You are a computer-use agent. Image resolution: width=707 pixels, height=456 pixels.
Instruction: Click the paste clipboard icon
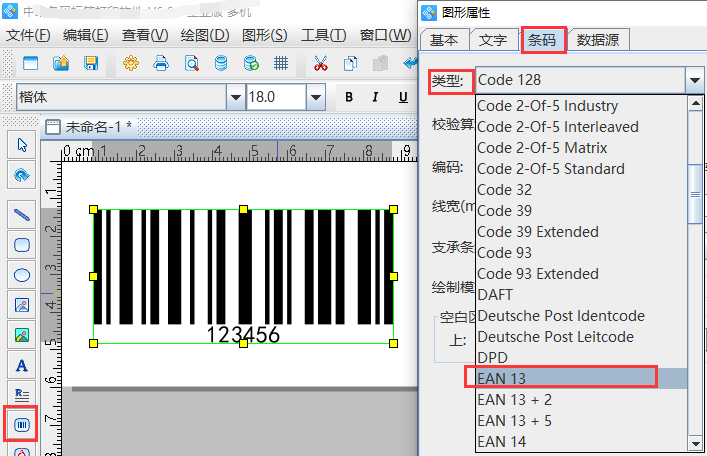[x=381, y=63]
